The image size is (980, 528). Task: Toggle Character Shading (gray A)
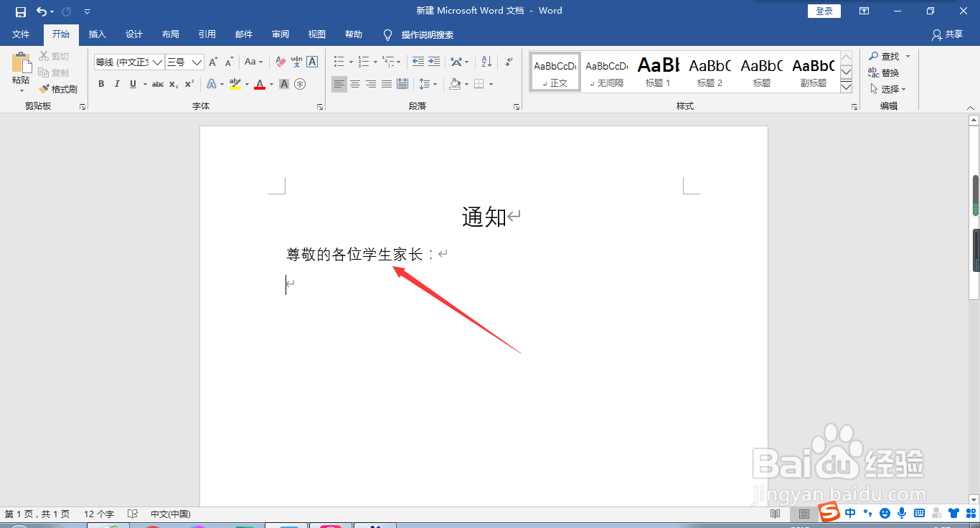(x=284, y=84)
